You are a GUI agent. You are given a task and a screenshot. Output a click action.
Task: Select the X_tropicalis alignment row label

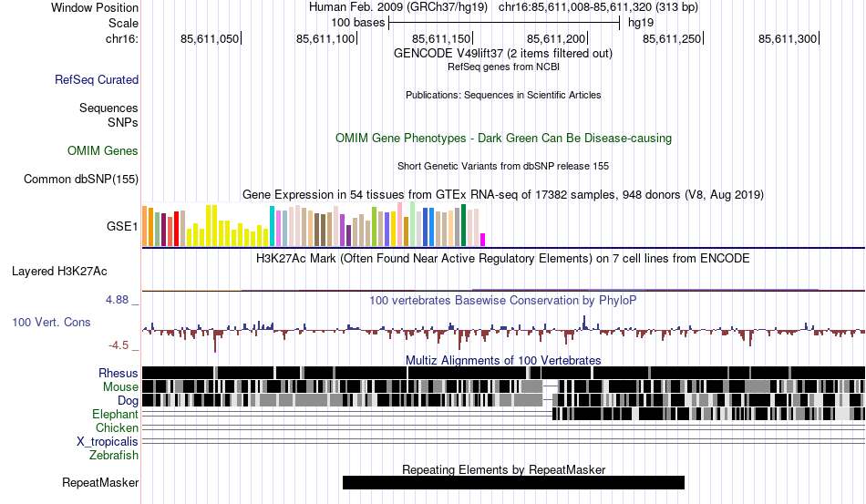pyautogui.click(x=108, y=442)
